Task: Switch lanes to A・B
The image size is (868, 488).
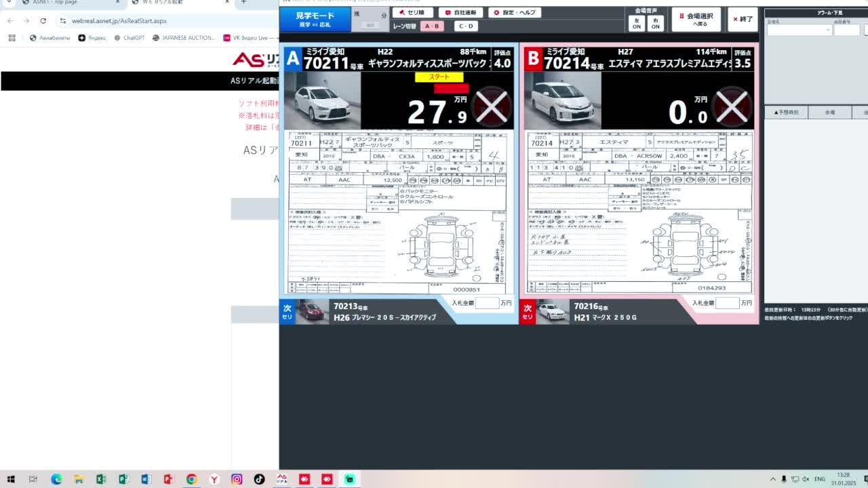Action: 431,26
